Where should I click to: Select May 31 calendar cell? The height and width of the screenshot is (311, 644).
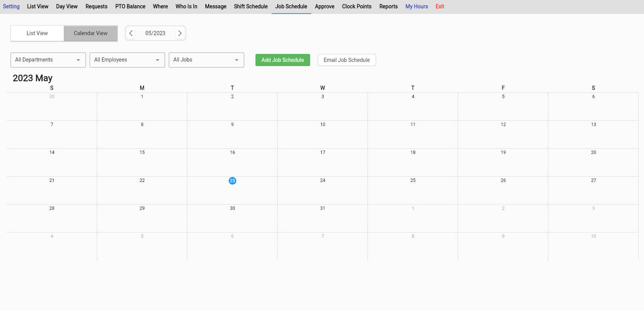click(323, 219)
